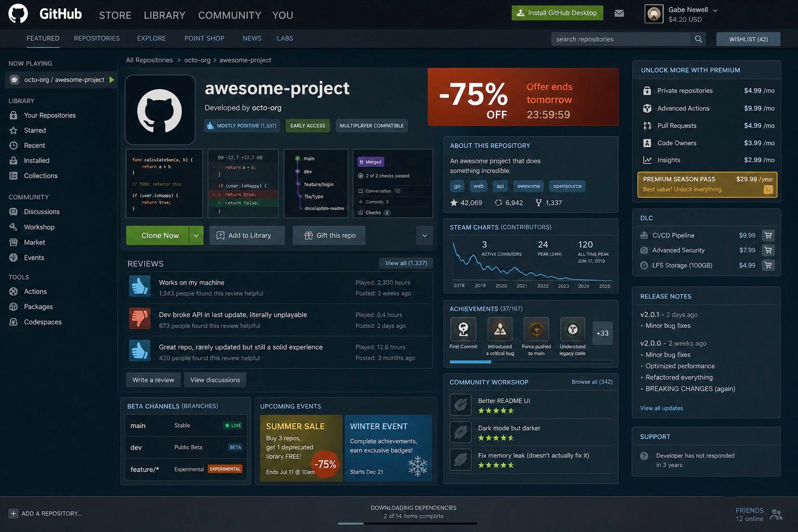Click the downloading dependencies progress bar

click(x=407, y=524)
